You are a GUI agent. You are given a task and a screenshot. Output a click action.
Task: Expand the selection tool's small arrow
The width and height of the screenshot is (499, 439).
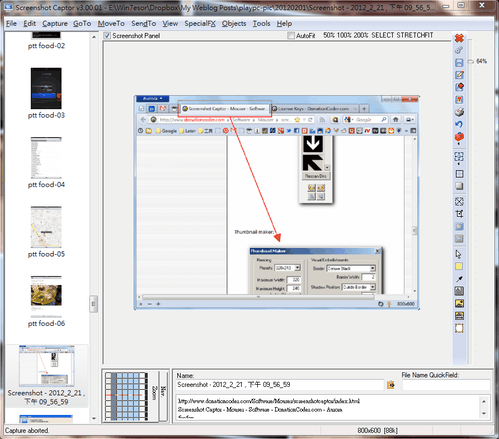459,164
